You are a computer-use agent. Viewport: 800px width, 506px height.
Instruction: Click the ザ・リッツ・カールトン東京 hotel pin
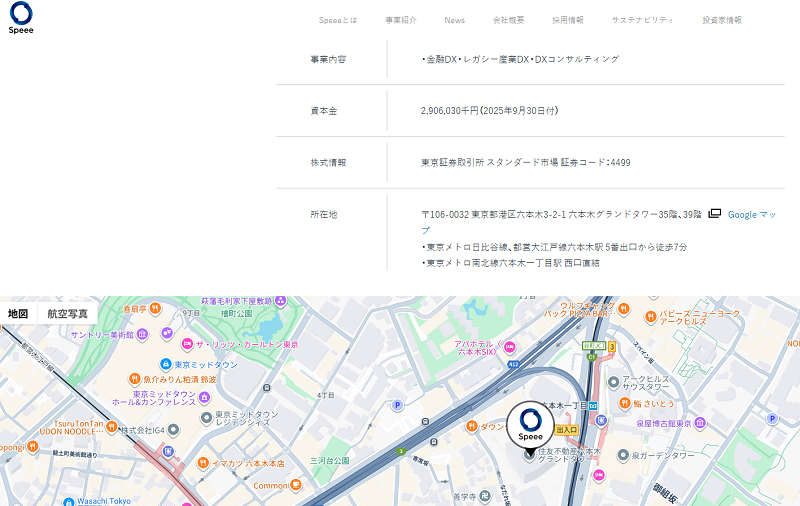[x=187, y=344]
